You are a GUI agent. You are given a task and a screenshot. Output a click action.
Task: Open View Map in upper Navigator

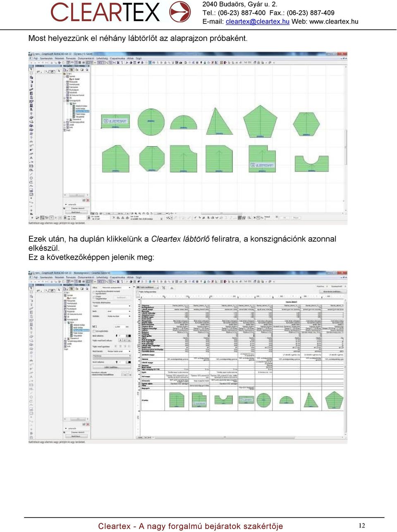point(77,70)
